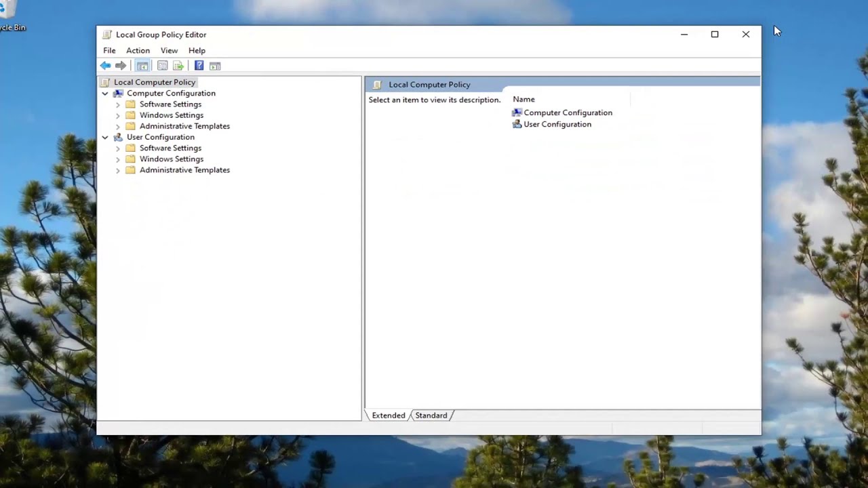Viewport: 868px width, 488px height.
Task: Maximize the Local Group Policy Editor window
Action: pos(715,35)
